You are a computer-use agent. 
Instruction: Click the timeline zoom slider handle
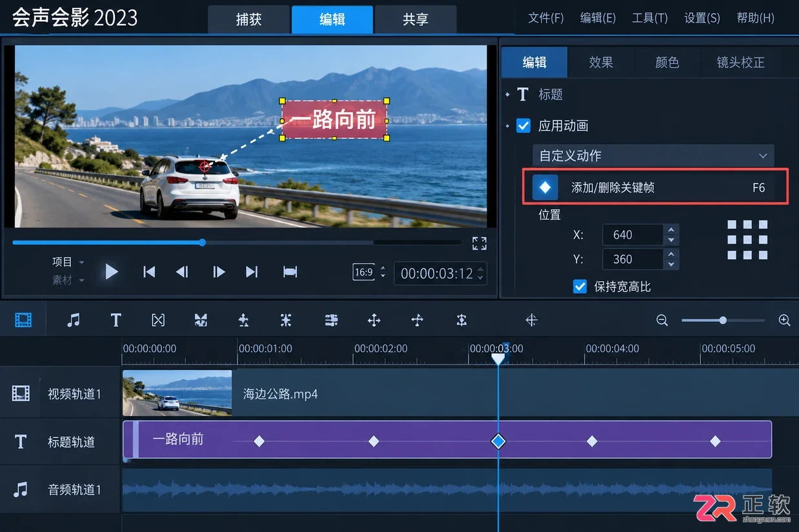723,320
